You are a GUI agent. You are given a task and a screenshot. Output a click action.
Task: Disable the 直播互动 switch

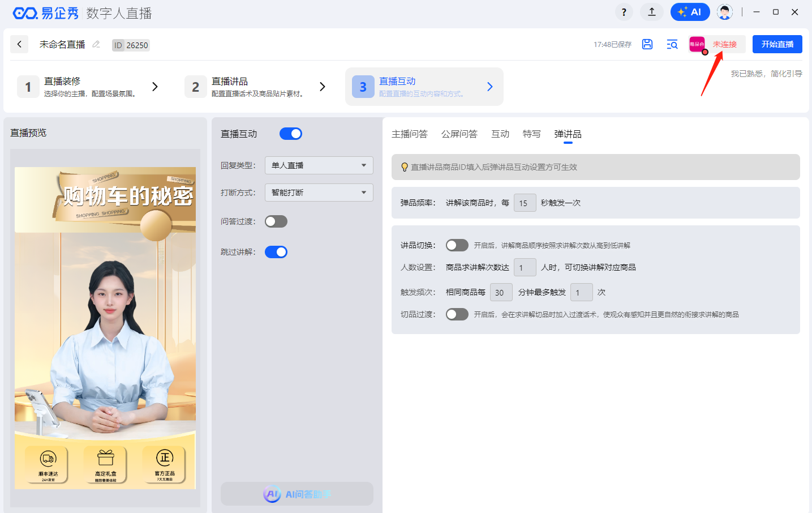(291, 134)
